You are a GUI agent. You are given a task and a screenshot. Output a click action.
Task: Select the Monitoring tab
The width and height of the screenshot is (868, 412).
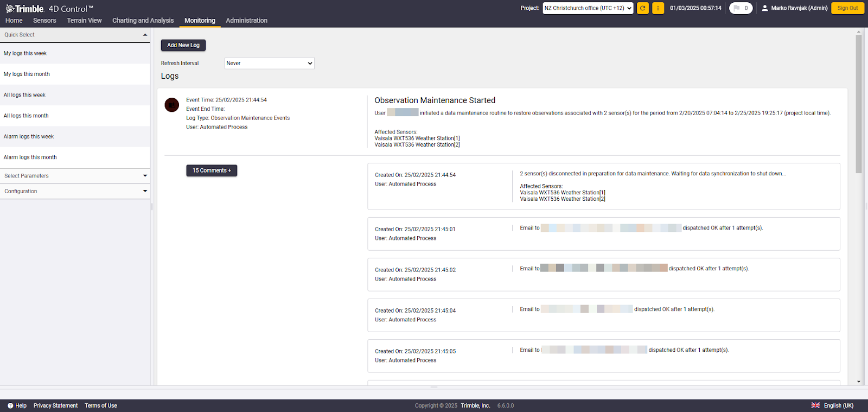pos(200,21)
